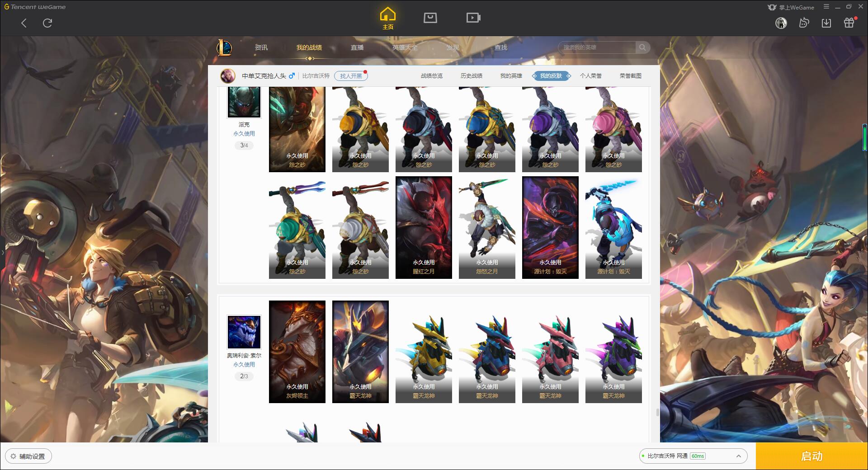Screen dimensions: 868x470
Task: Open the 资讯 tab
Action: (x=261, y=47)
